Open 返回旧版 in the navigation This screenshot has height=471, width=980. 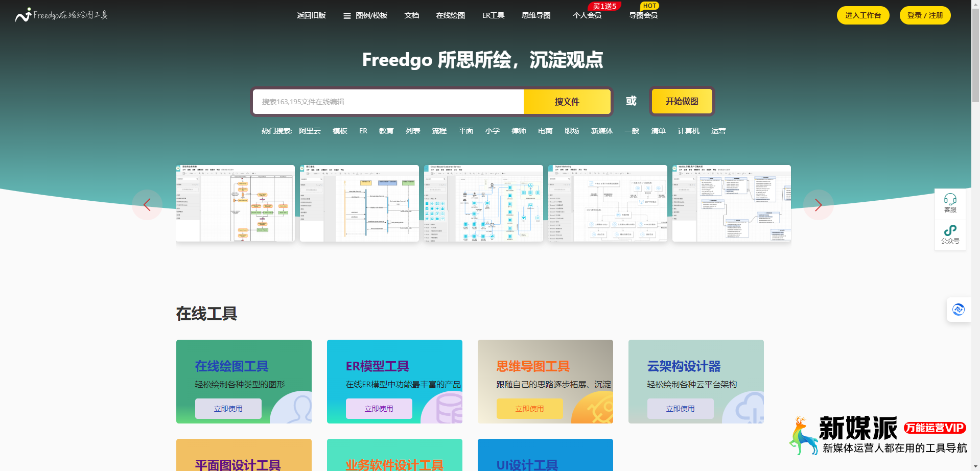pos(311,15)
